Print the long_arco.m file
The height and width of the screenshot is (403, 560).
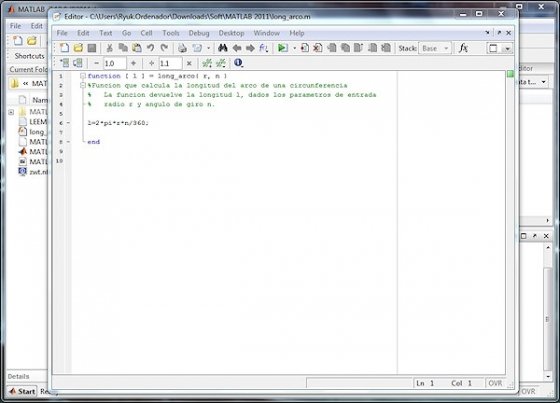pyautogui.click(x=182, y=48)
